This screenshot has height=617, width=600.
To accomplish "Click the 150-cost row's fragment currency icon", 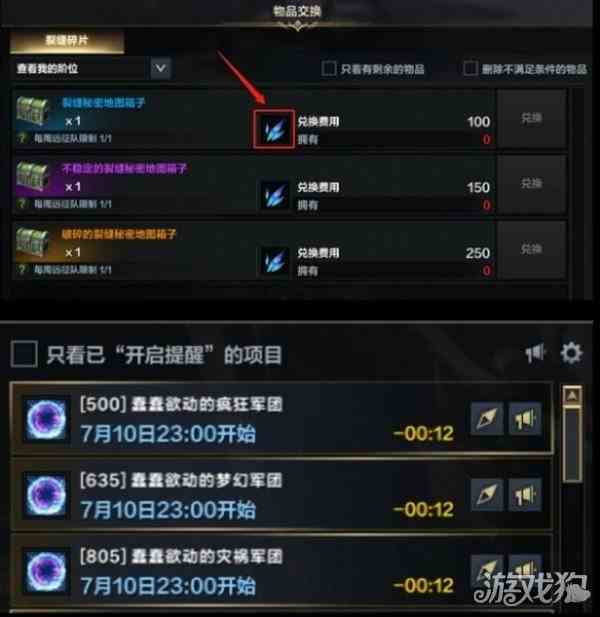I will pyautogui.click(x=274, y=195).
